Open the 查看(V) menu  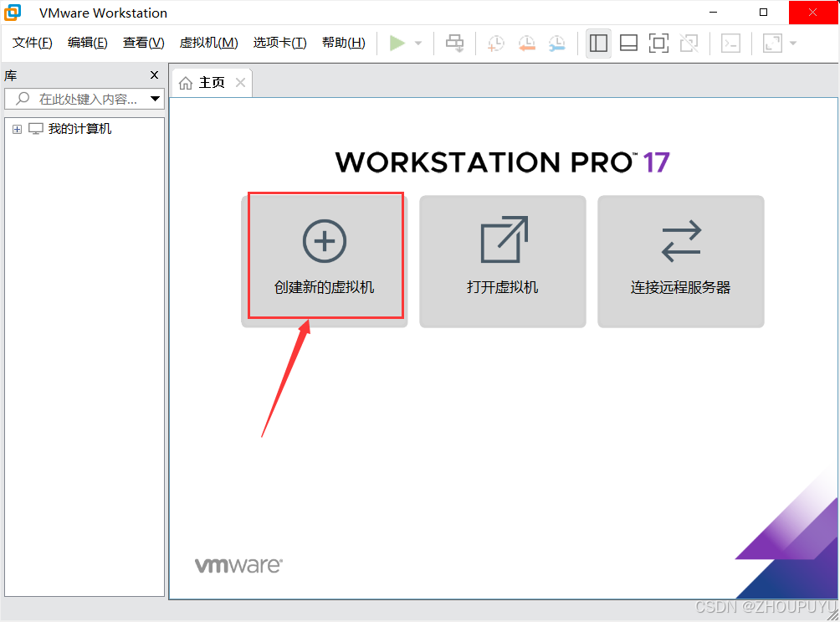click(144, 43)
